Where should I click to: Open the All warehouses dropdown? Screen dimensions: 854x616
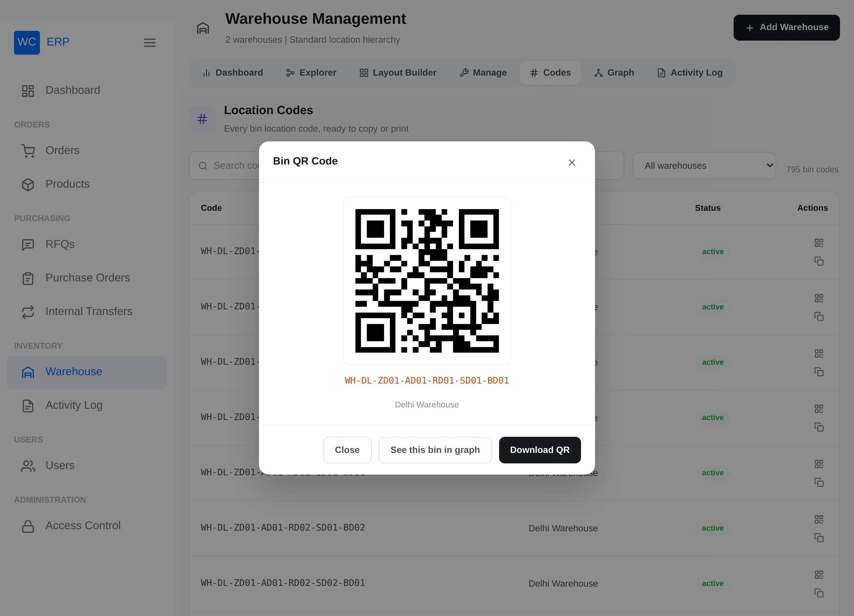[704, 166]
